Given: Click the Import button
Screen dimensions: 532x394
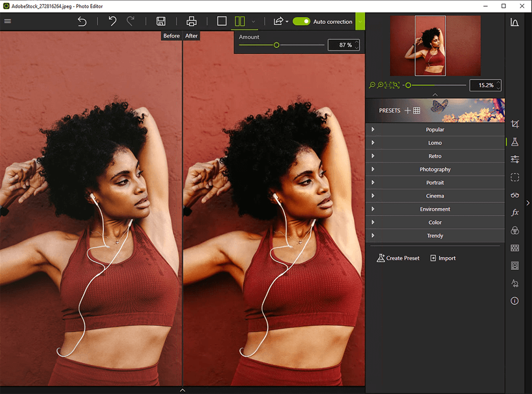Looking at the screenshot, I should click(x=443, y=258).
